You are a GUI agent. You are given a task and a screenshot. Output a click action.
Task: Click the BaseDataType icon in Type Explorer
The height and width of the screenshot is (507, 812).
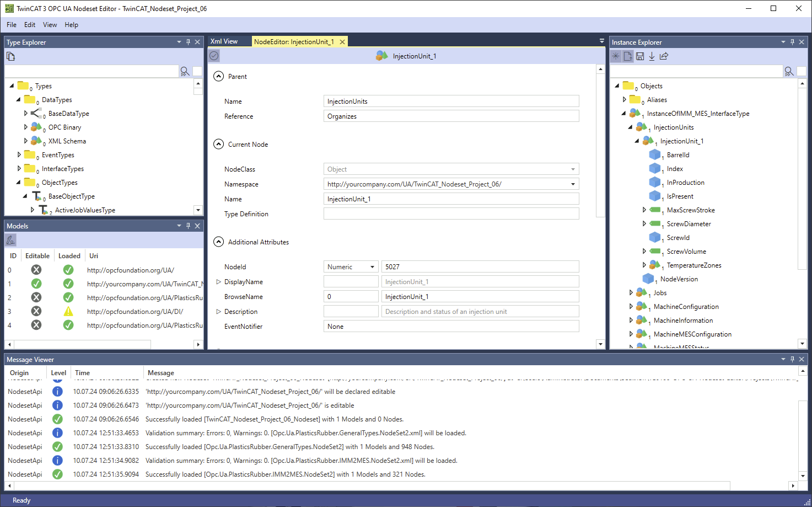tap(36, 114)
